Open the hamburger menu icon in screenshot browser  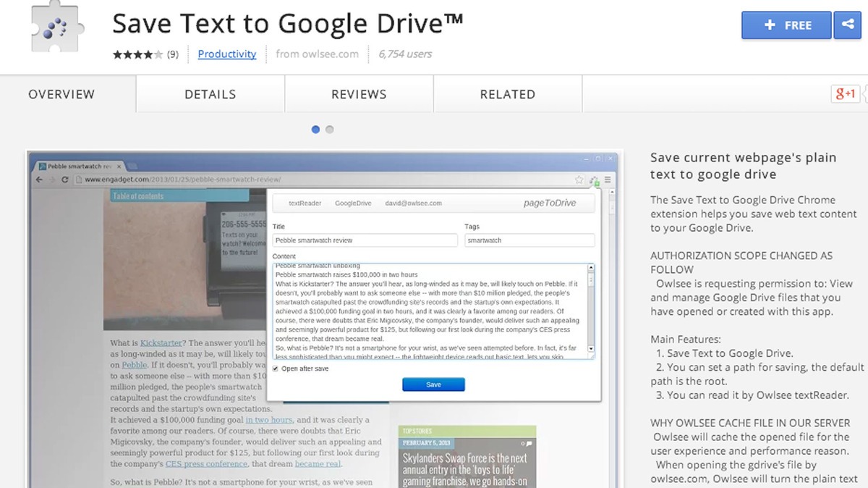[608, 180]
